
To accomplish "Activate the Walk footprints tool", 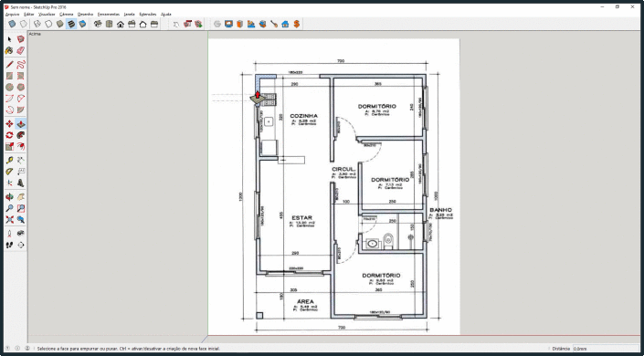I will (x=9, y=246).
